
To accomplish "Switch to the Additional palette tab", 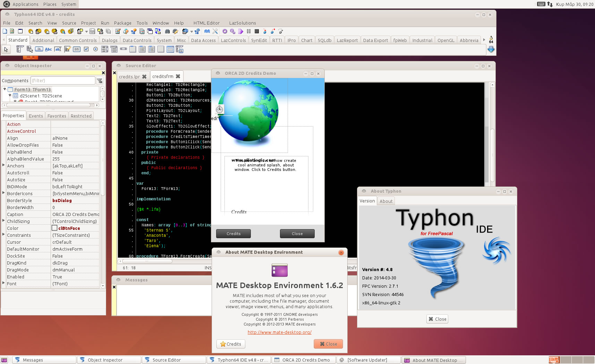I will [x=43, y=40].
